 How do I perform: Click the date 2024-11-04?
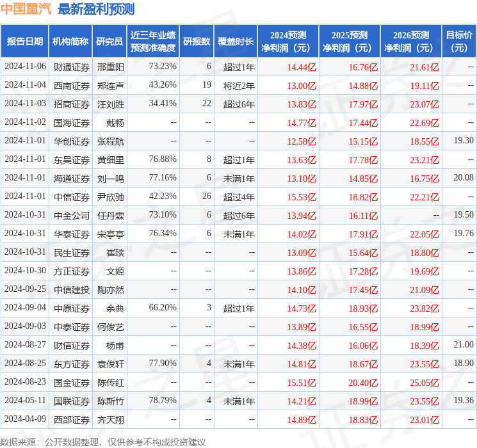[x=25, y=84]
